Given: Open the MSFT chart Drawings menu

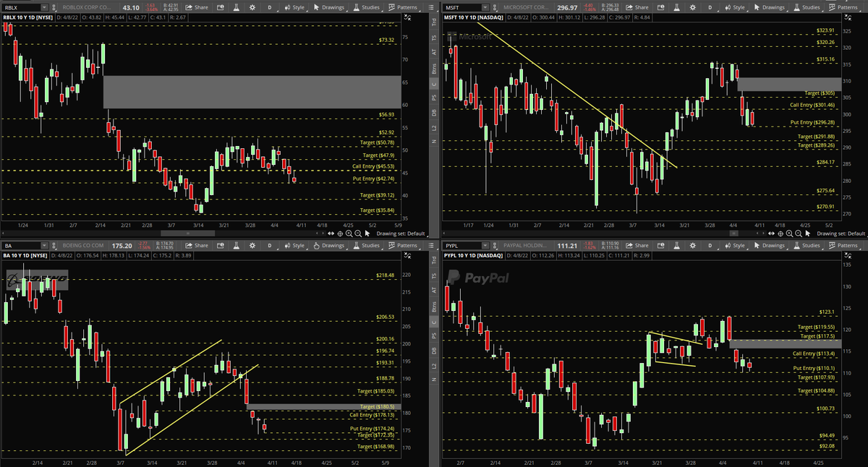Looking at the screenshot, I should point(770,7).
